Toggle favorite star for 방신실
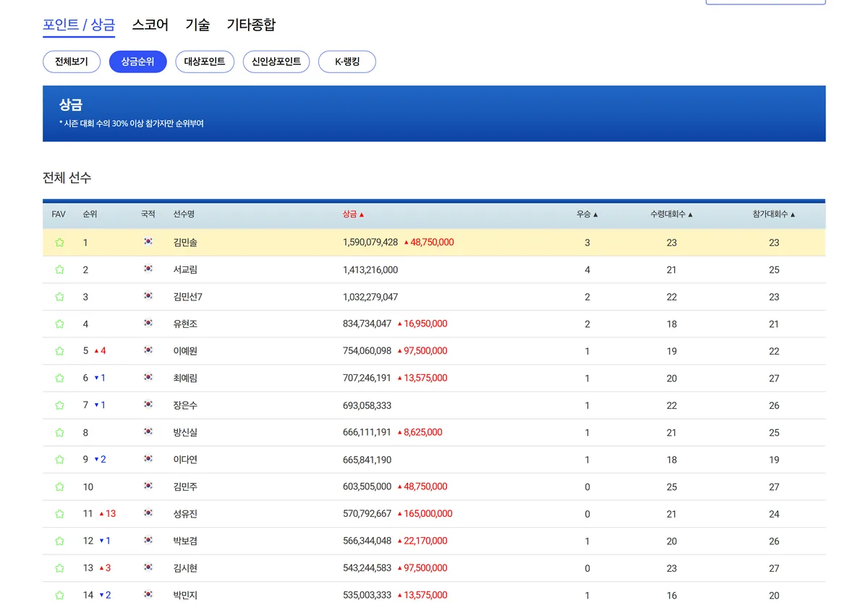 coord(59,432)
